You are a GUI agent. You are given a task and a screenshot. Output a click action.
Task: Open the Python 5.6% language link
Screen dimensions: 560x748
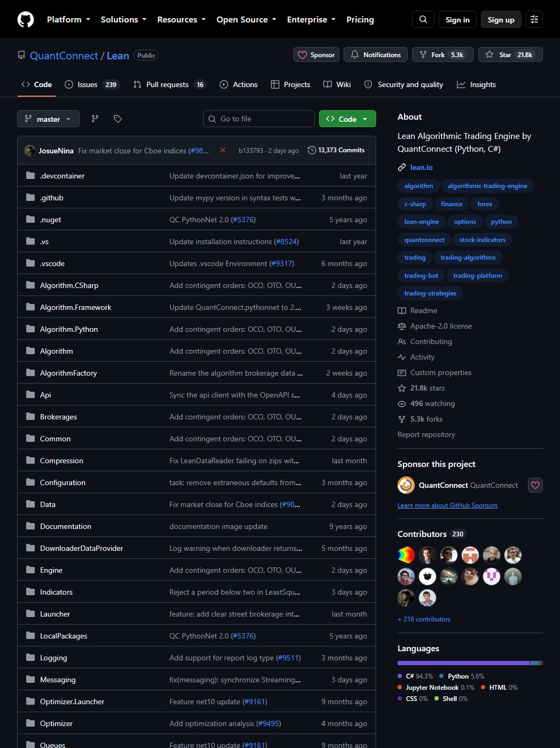[x=462, y=676]
